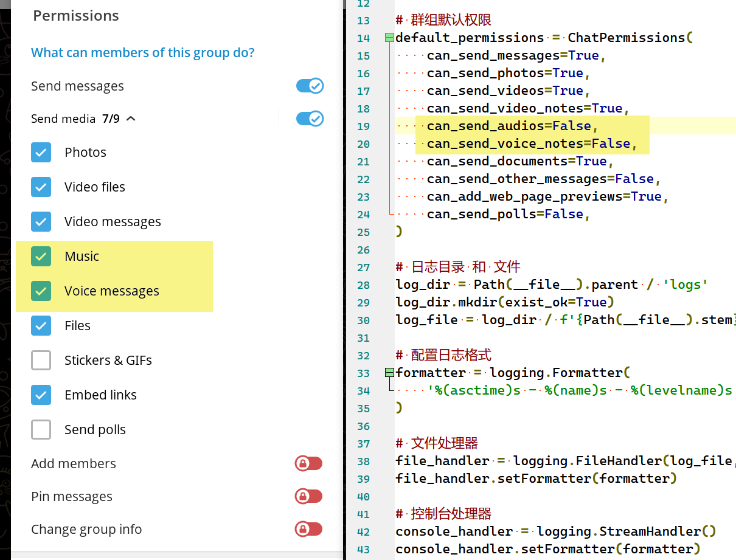Click the locked Change group info toggle

tap(308, 529)
